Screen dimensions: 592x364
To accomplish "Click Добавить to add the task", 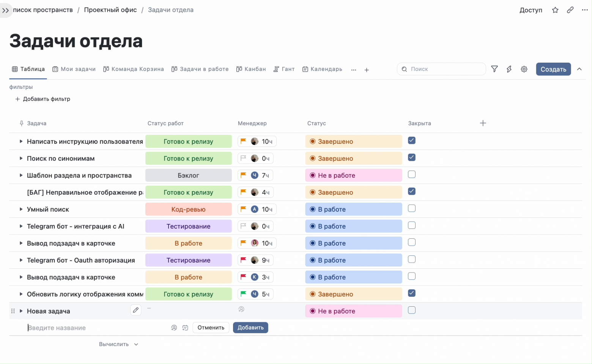I will 250,328.
